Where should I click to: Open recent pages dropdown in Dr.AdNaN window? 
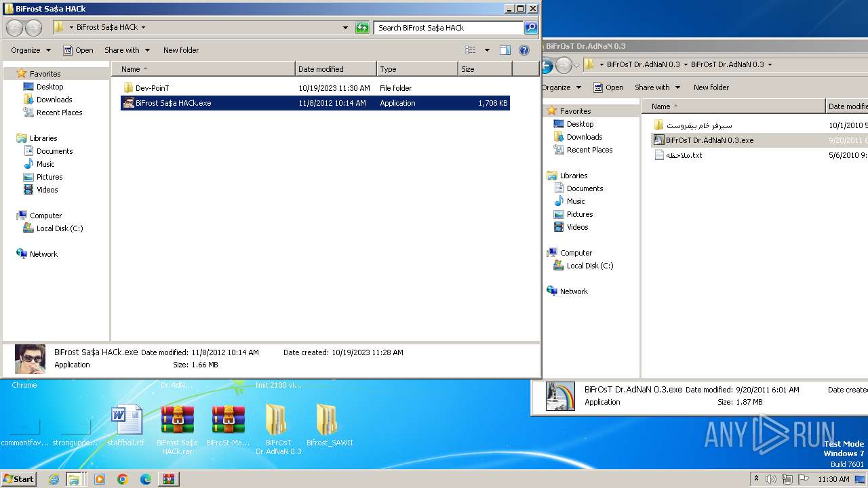(577, 65)
